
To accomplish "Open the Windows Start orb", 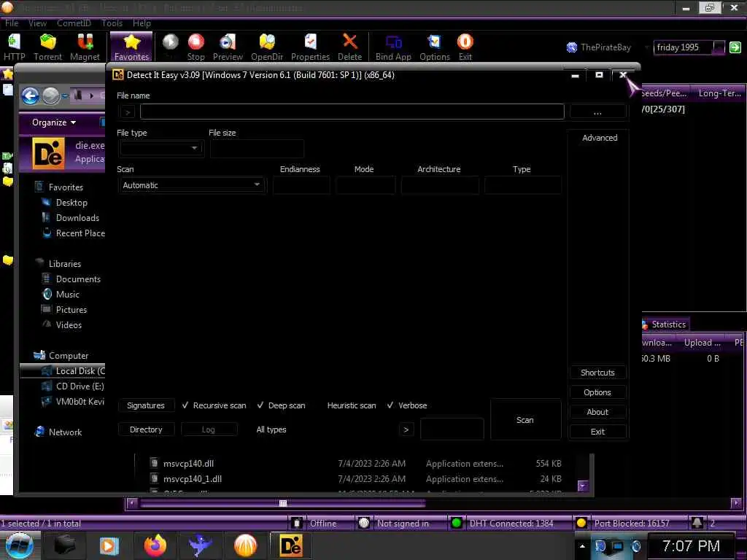I will pos(20,546).
